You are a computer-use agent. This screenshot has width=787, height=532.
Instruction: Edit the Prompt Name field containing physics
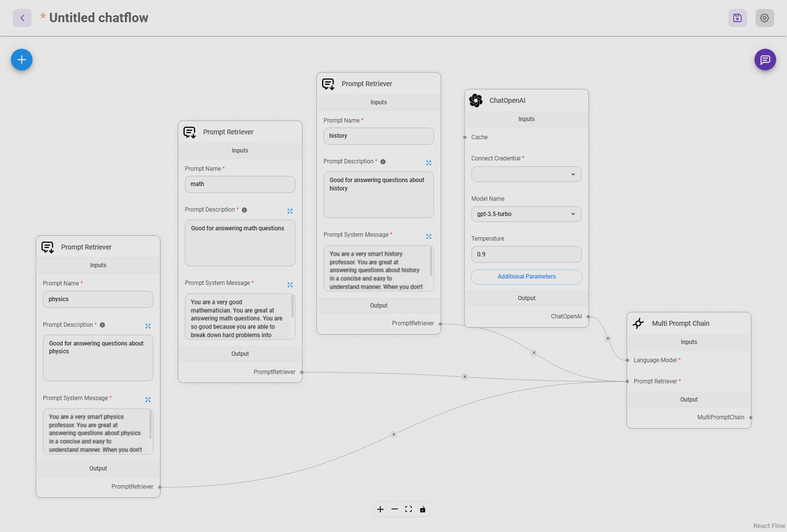coord(98,299)
